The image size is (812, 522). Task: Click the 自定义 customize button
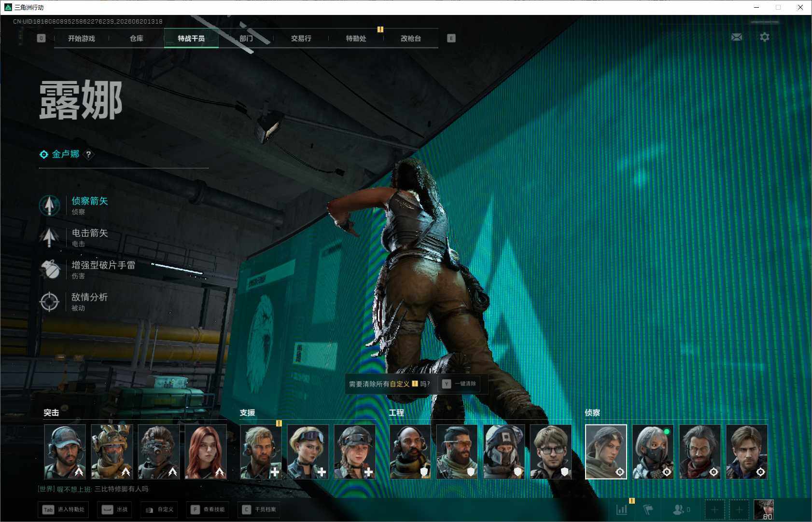(160, 509)
